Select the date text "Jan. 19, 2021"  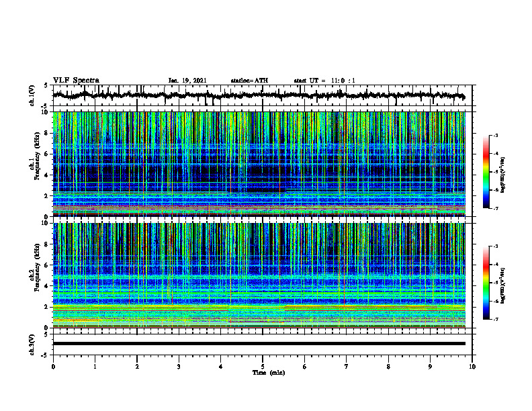(187, 81)
